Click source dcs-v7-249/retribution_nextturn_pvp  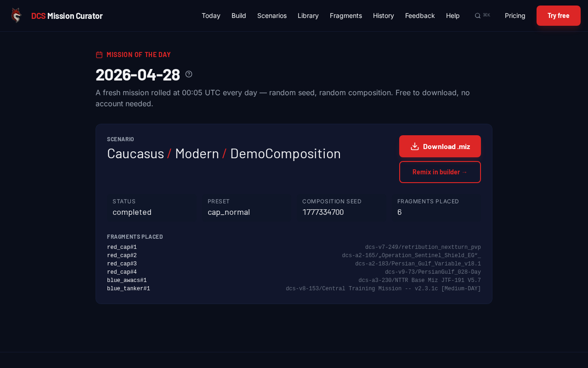(423, 247)
